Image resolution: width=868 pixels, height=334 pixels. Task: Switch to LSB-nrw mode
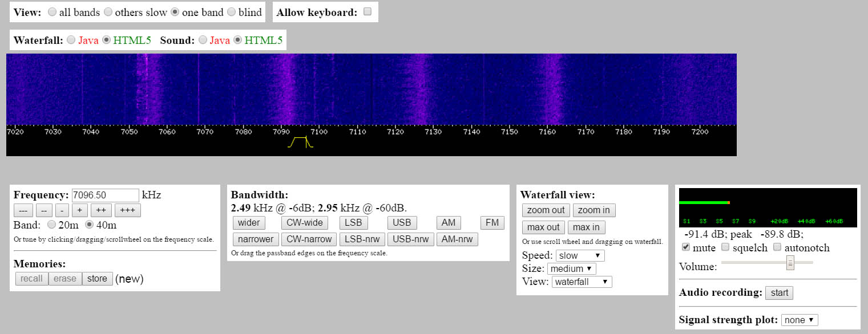click(x=362, y=239)
